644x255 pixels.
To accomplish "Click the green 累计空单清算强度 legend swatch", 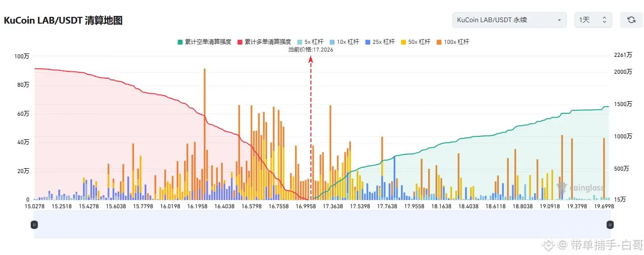I will [180, 42].
